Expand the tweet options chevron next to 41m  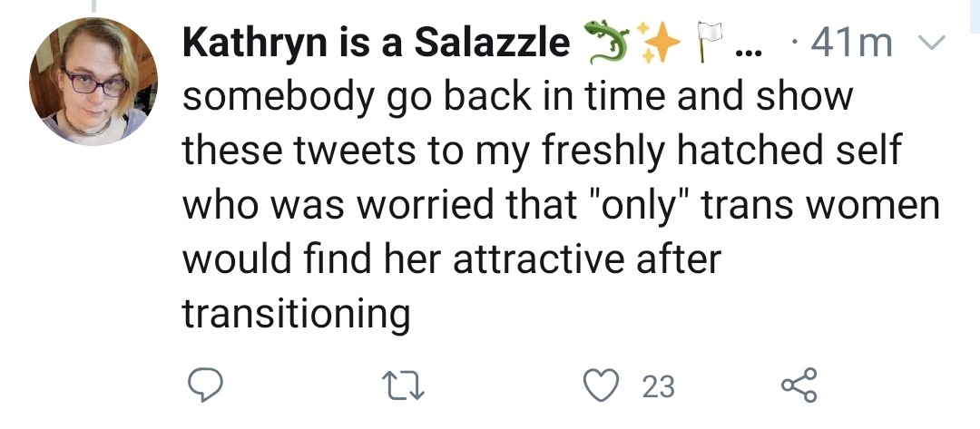click(931, 43)
